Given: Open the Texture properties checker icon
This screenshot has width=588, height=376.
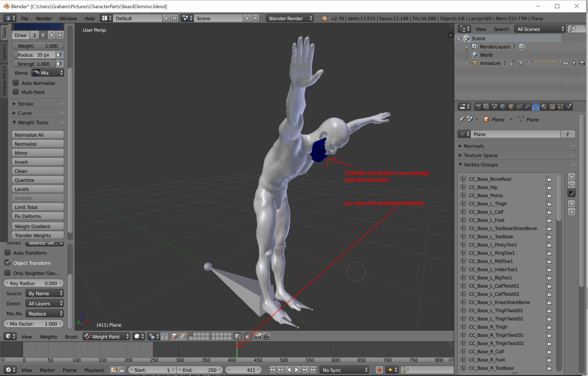Looking at the screenshot, I should [552, 107].
